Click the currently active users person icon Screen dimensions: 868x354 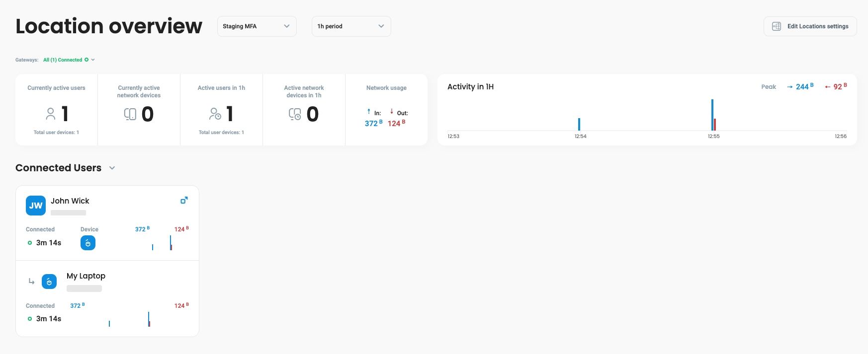coord(51,114)
